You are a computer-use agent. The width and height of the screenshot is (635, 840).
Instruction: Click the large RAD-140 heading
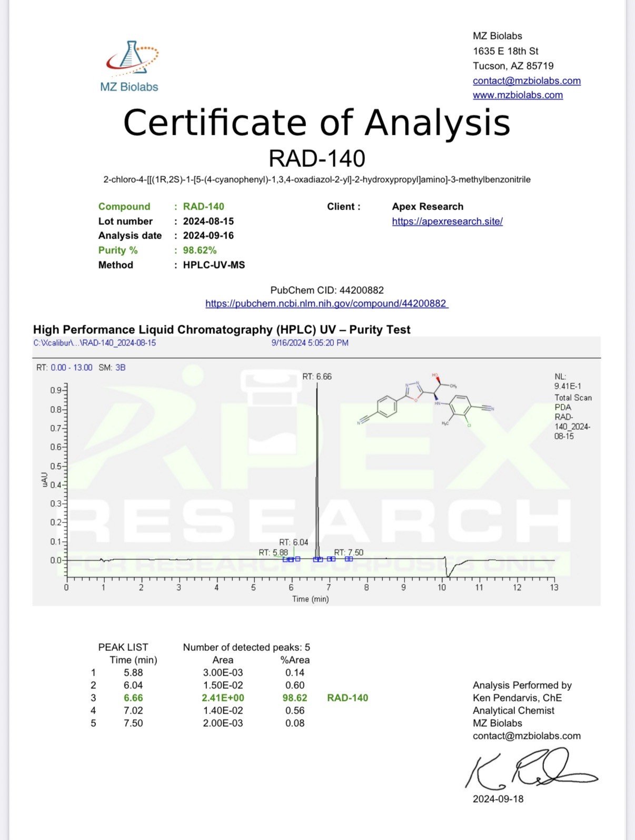[x=316, y=159]
